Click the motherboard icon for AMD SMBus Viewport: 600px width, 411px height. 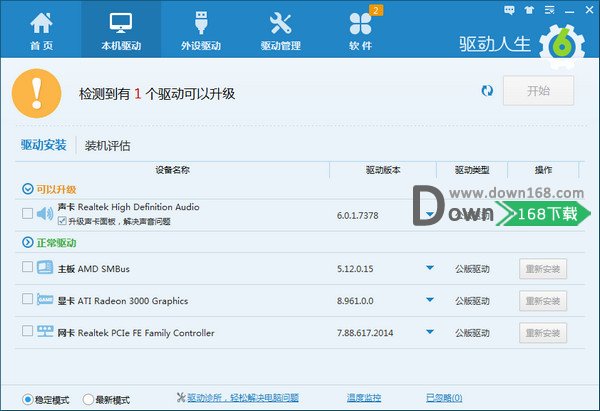click(45, 267)
